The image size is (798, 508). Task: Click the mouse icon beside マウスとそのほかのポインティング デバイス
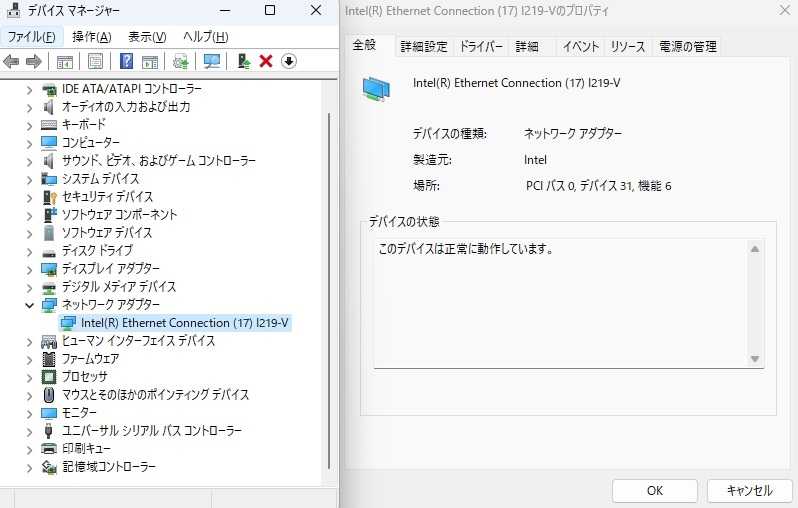click(x=49, y=395)
